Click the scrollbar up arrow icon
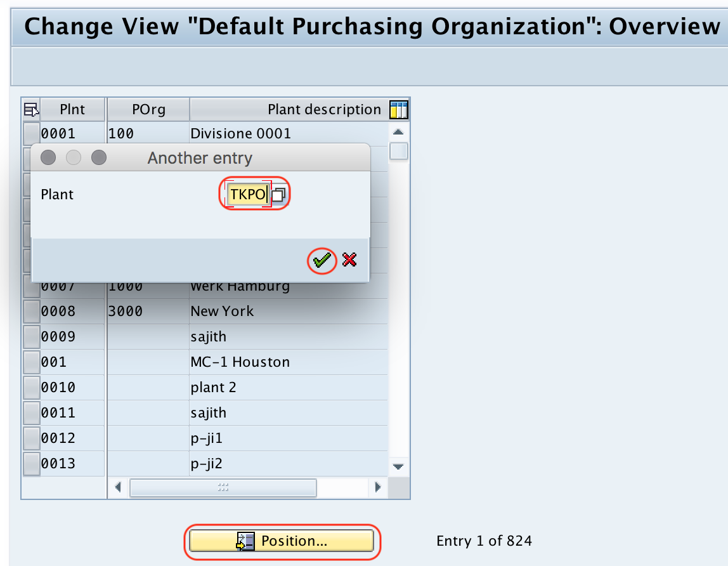Screen dimensions: 728x566 click(398, 131)
